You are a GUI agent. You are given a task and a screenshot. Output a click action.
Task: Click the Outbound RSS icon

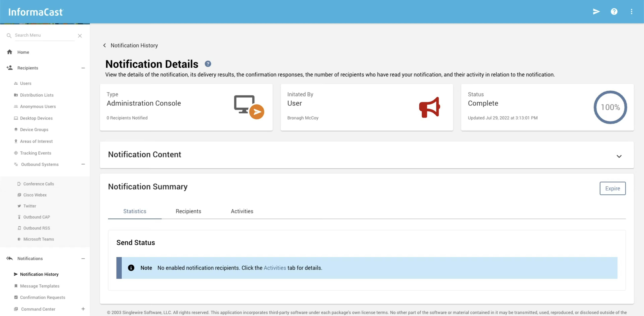click(x=19, y=228)
